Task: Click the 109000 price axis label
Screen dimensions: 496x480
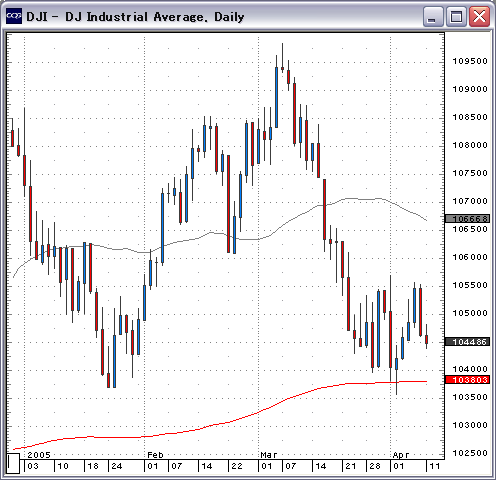Action: (470, 89)
